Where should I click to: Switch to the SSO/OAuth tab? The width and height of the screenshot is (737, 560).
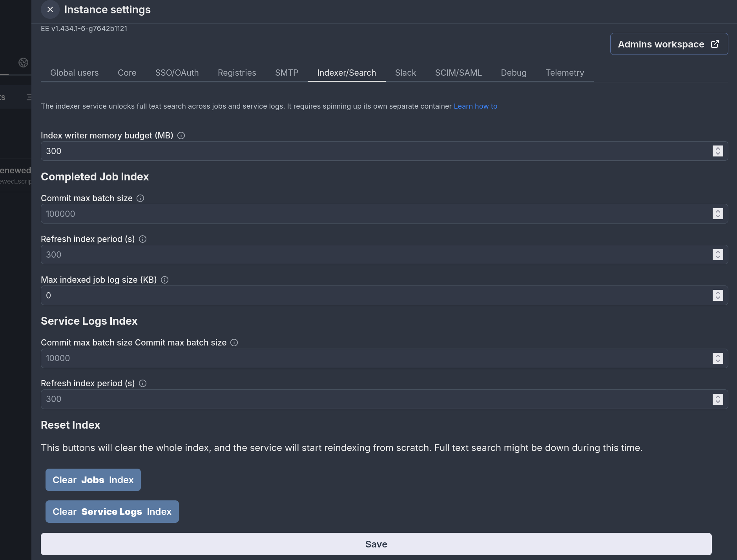click(x=177, y=73)
